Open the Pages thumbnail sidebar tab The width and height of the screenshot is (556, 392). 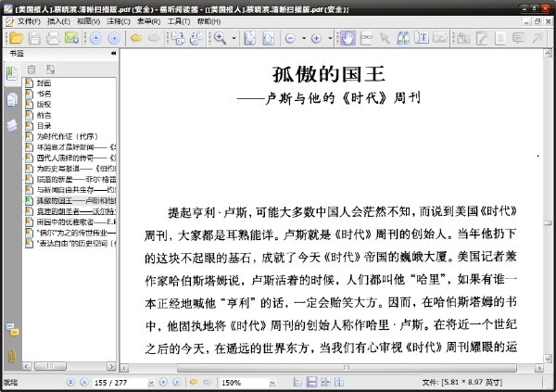pyautogui.click(x=12, y=99)
